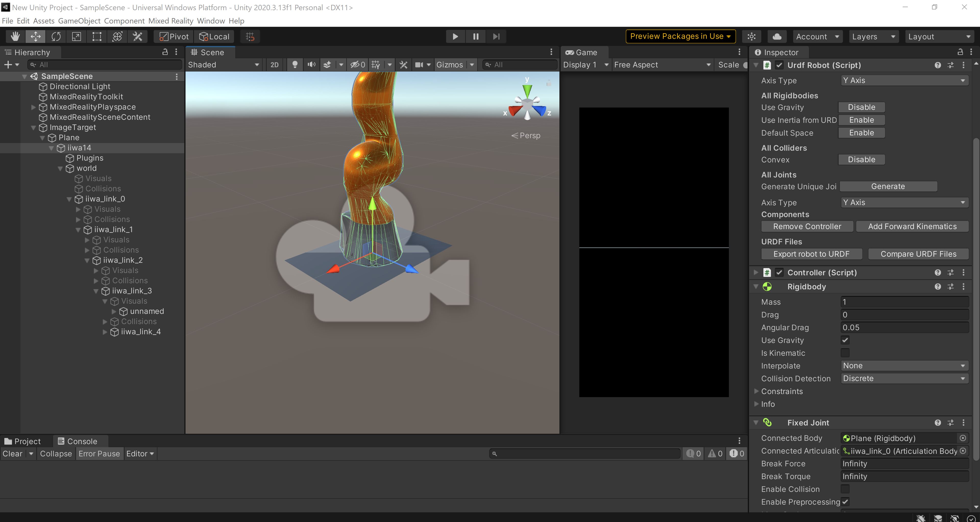The width and height of the screenshot is (980, 522).
Task: Toggle grid snapping icon in toolbar
Action: tap(250, 37)
